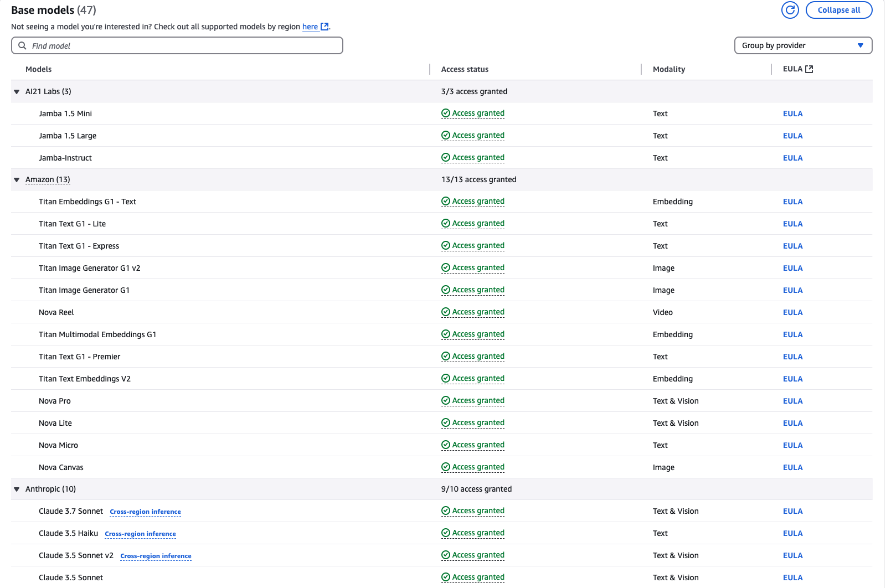Viewport: 891px width, 588px height.
Task: Click Access granted status for Nova Lite
Action: tap(473, 422)
